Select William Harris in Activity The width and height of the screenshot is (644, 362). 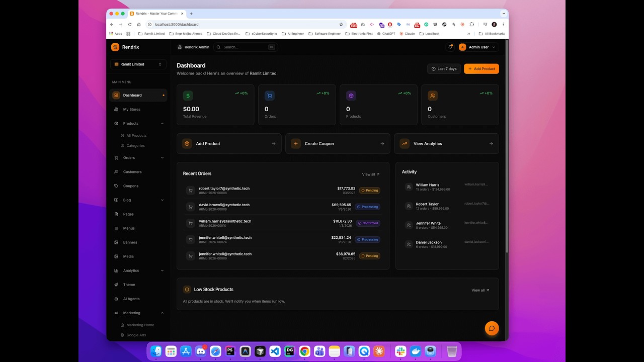[447, 187]
